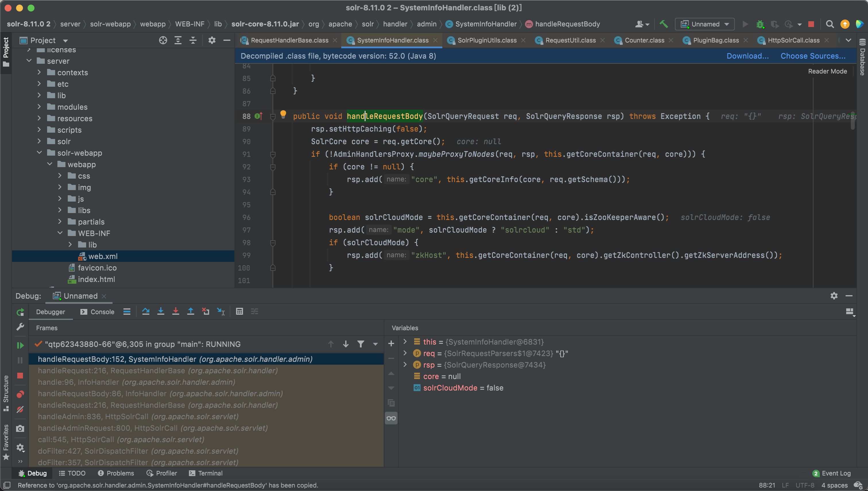Click the 4 spaces indent status entry
The height and width of the screenshot is (491, 868).
pos(834,485)
